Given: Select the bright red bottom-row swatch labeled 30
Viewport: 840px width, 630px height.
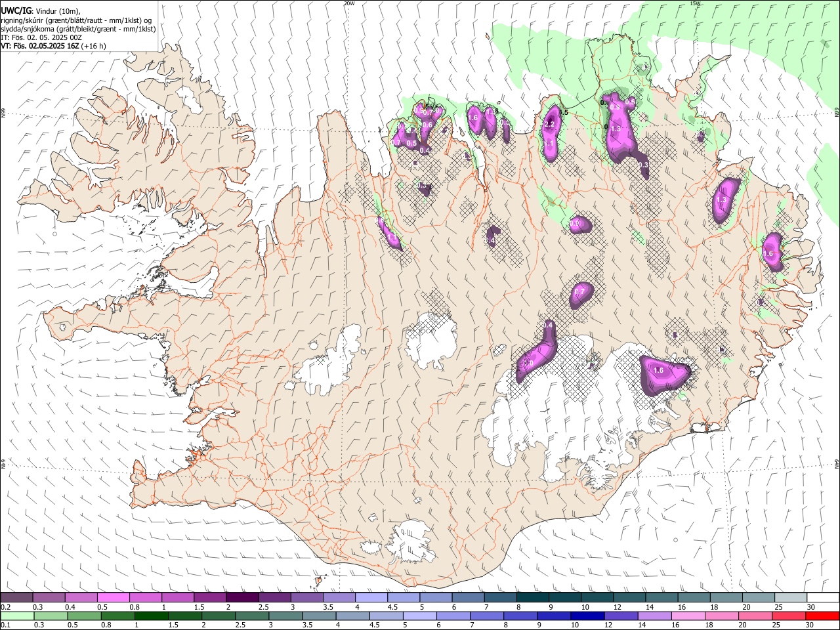Looking at the screenshot, I should tap(823, 616).
